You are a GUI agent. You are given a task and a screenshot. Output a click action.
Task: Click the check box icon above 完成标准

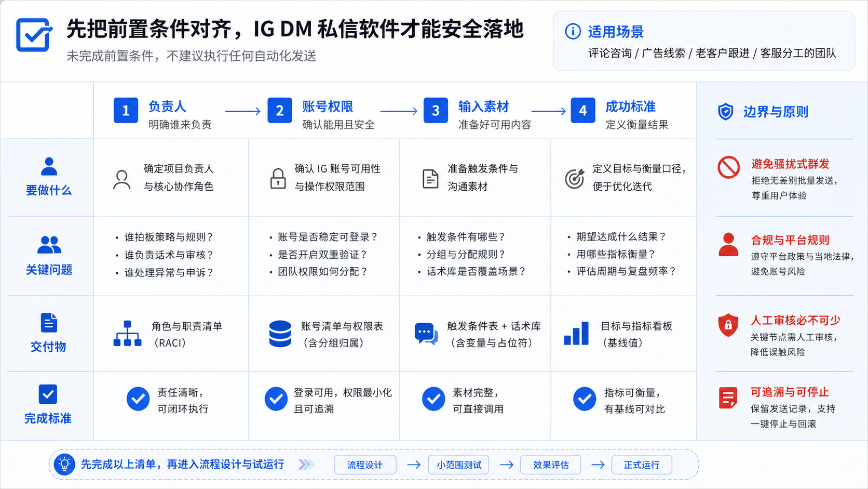click(x=48, y=394)
